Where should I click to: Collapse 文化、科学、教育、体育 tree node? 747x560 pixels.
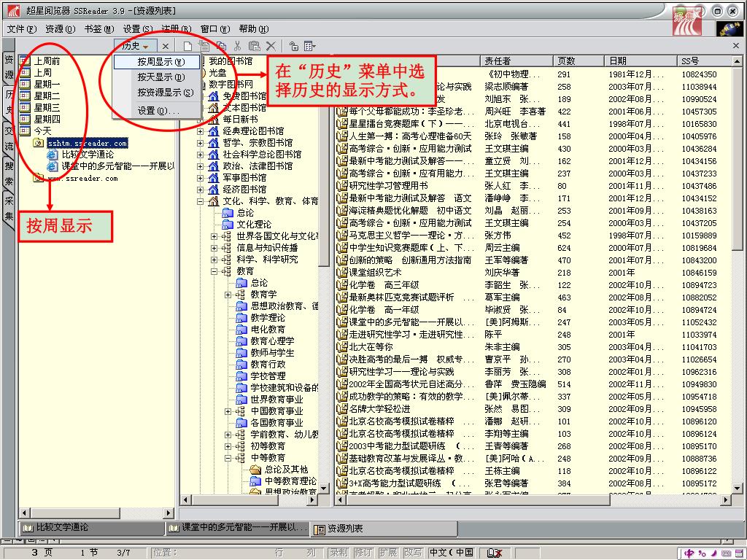[x=201, y=201]
